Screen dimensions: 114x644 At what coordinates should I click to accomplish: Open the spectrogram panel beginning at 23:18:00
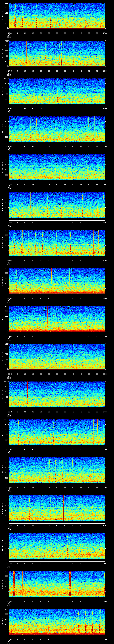(x=57, y=91)
